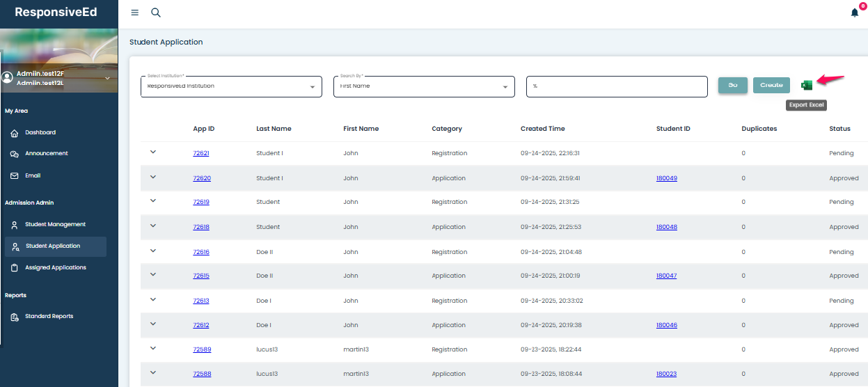Open Student Management in sidebar
The width and height of the screenshot is (868, 387).
pyautogui.click(x=55, y=225)
